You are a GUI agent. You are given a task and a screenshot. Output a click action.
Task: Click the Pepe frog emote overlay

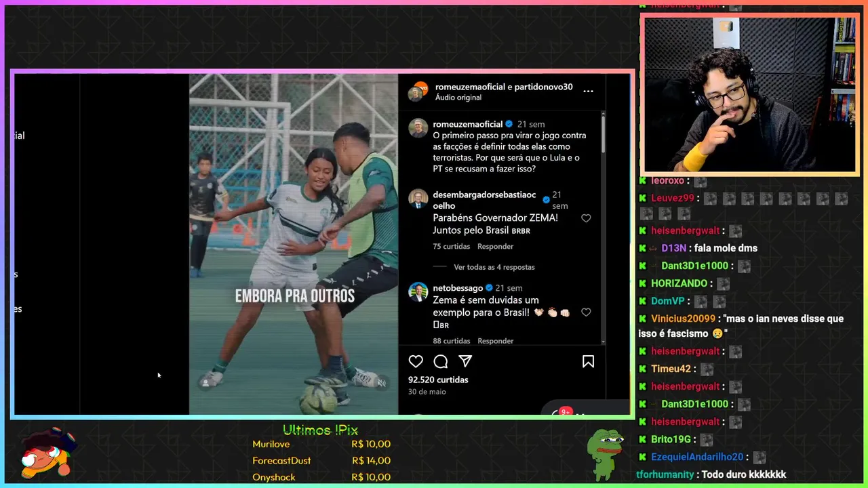(x=605, y=453)
